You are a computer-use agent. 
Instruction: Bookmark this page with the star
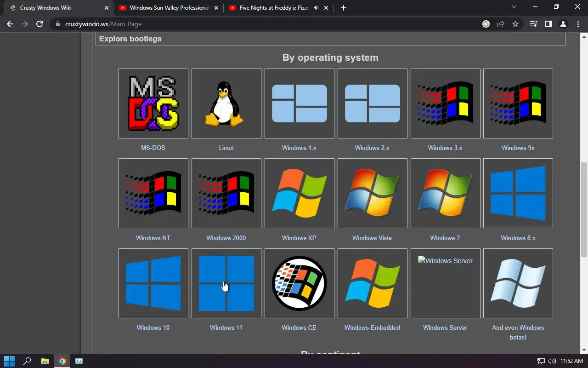515,24
